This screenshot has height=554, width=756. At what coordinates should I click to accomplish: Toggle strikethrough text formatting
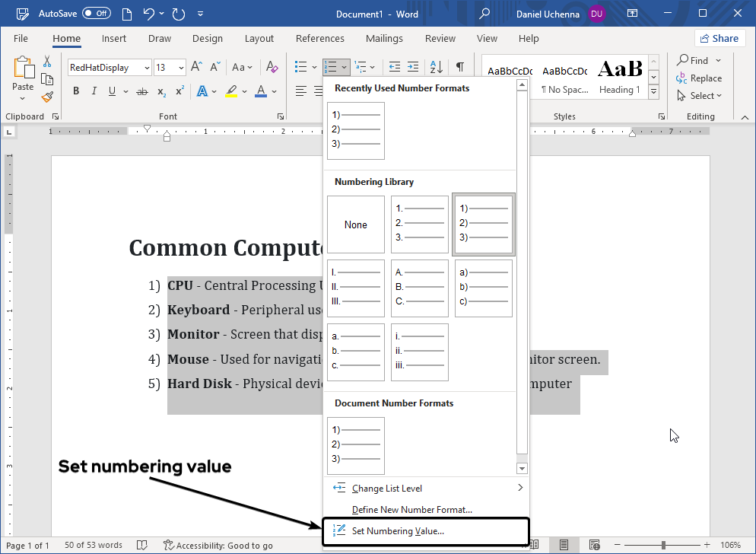(141, 91)
